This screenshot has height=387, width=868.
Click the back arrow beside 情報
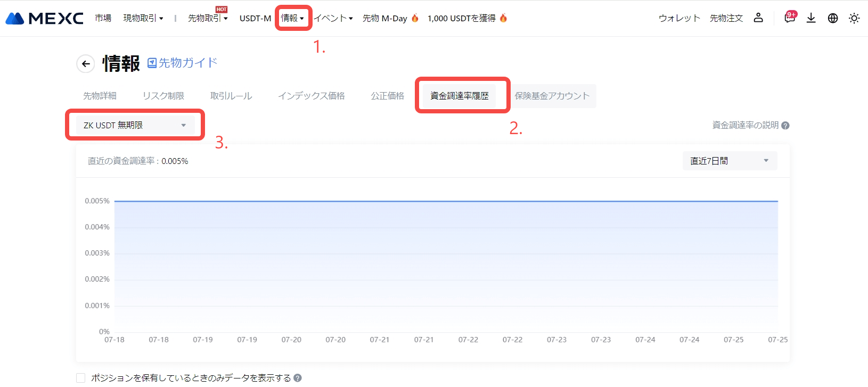[86, 64]
